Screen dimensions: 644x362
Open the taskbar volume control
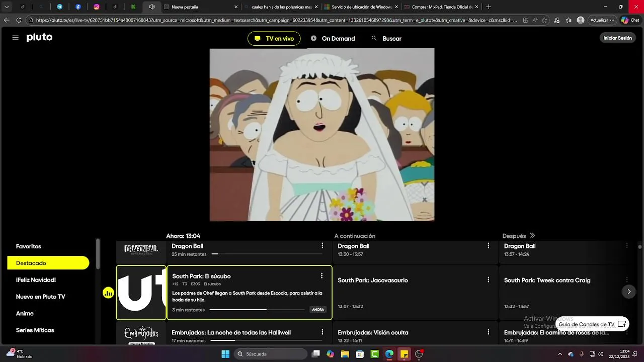[600, 354]
